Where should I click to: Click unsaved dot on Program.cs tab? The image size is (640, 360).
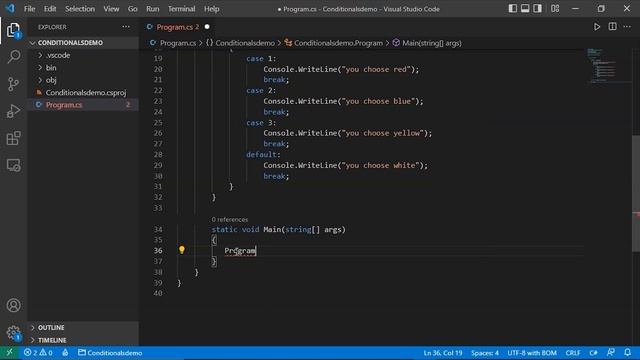coord(207,27)
